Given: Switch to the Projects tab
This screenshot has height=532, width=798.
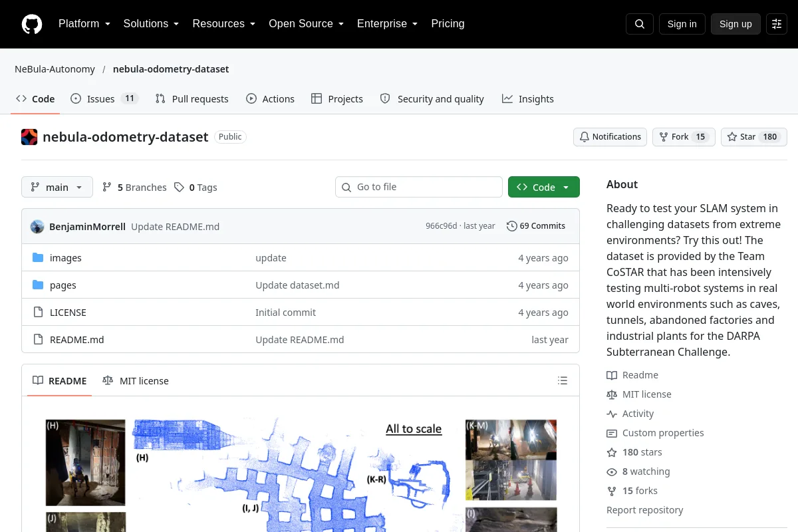Looking at the screenshot, I should click(337, 98).
